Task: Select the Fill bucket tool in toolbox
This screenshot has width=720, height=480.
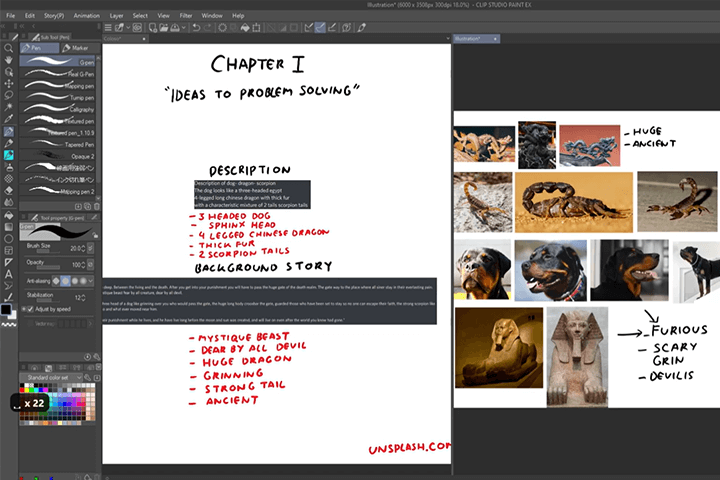Action: [8, 215]
